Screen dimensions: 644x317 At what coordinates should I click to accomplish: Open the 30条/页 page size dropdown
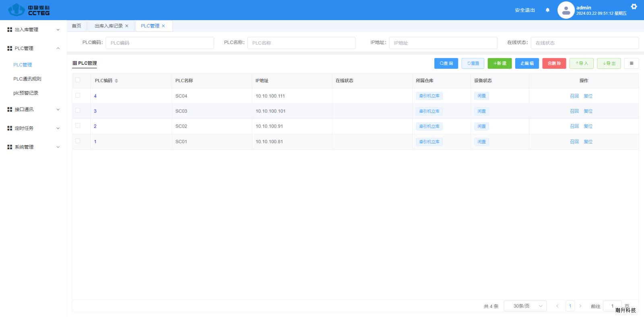(x=525, y=306)
